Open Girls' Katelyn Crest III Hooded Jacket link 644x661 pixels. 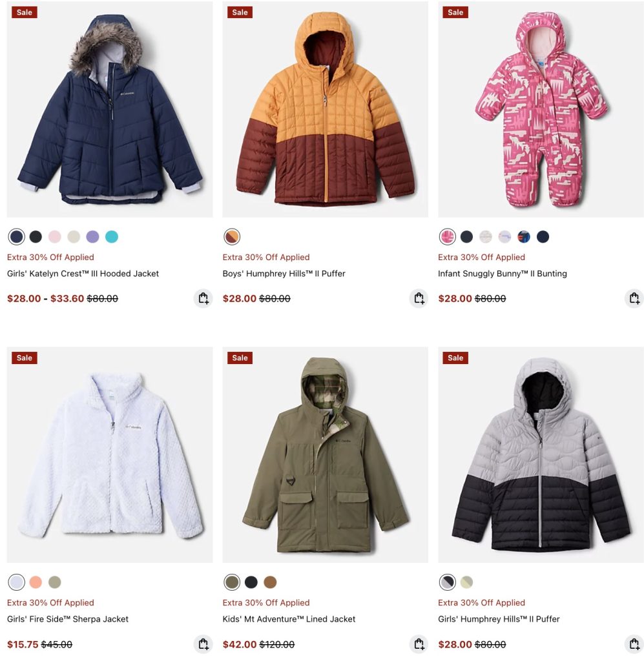tap(83, 274)
